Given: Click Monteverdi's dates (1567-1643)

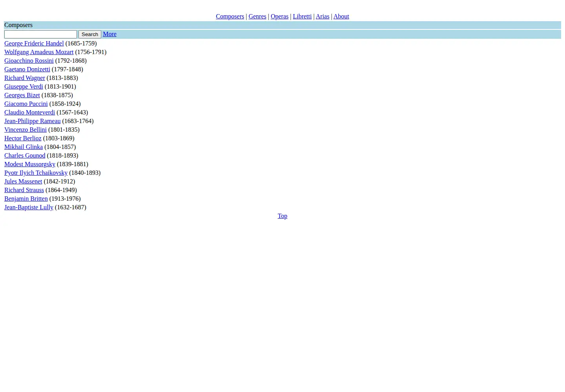Looking at the screenshot, I should [x=73, y=113].
